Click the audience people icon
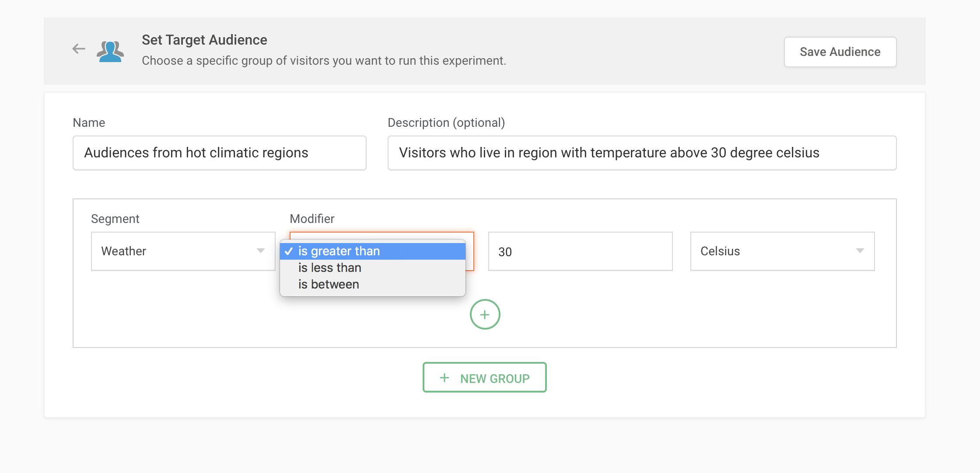Screen dimensions: 980x473 click(110, 52)
